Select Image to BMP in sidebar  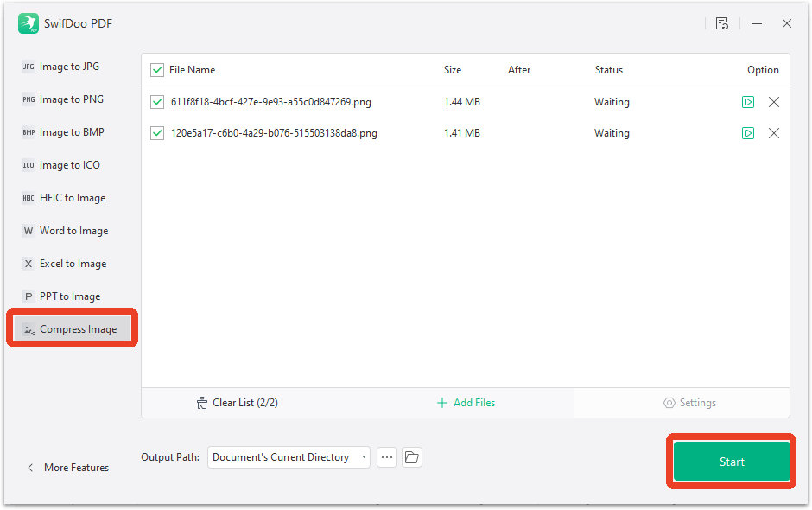click(x=63, y=132)
